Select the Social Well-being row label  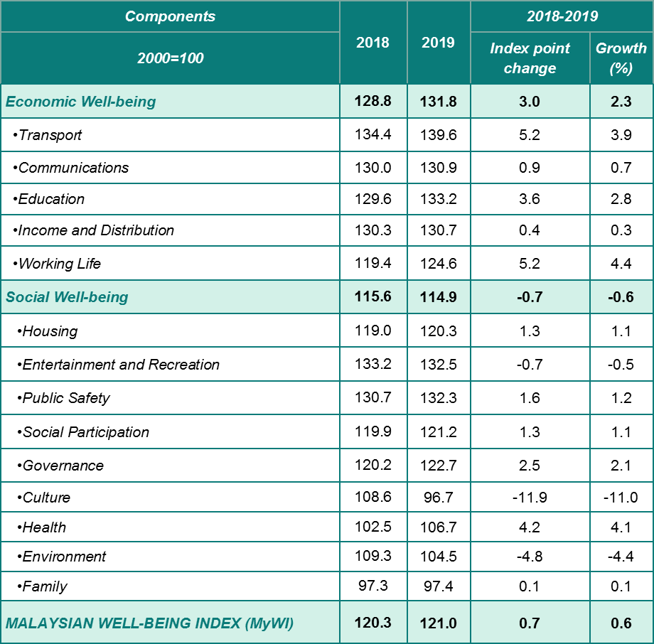pyautogui.click(x=67, y=297)
